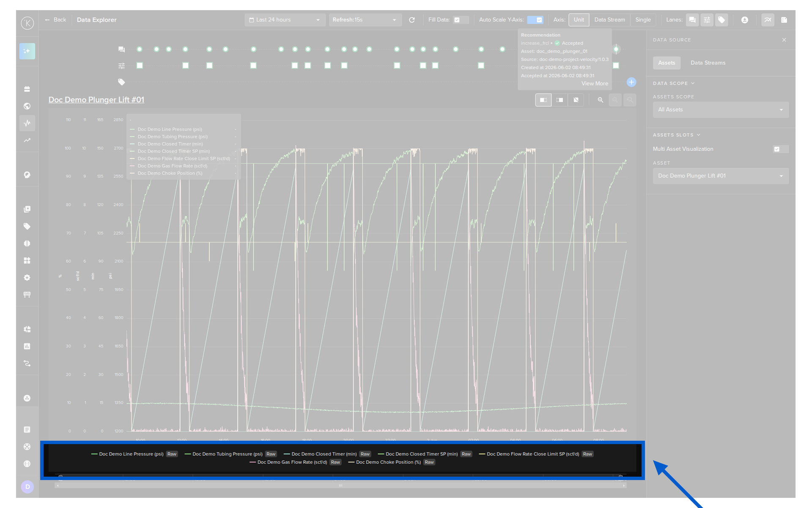Viewport: 812px width, 508px height.
Task: Select the Data Stream axis option
Action: pos(609,20)
